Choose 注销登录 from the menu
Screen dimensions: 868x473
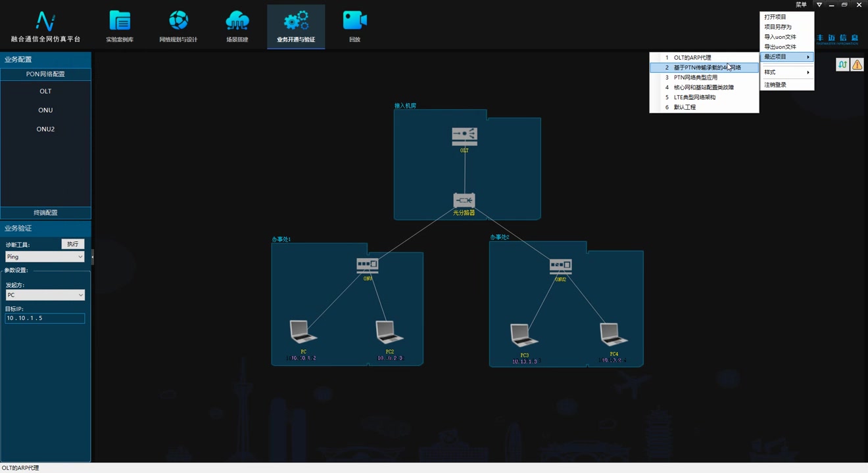pos(787,85)
